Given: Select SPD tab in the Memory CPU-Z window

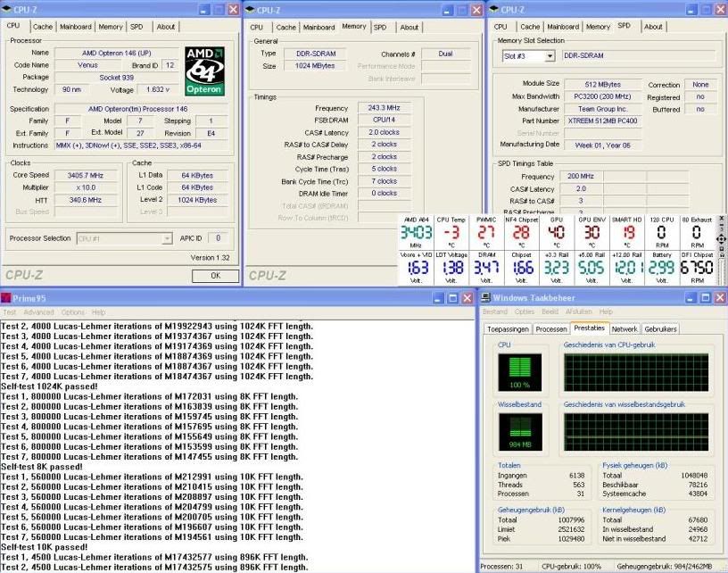Looking at the screenshot, I should tap(380, 28).
